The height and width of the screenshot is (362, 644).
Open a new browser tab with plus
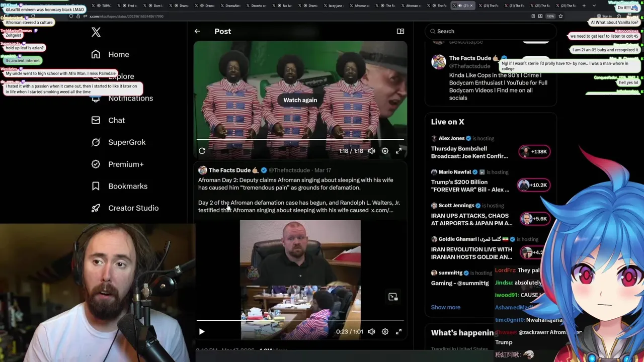[x=584, y=6]
